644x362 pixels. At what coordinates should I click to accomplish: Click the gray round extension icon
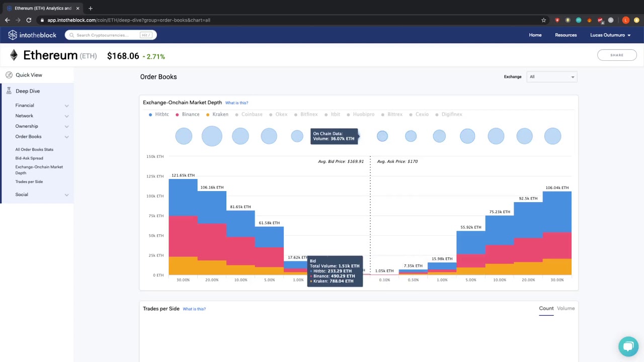pos(611,20)
